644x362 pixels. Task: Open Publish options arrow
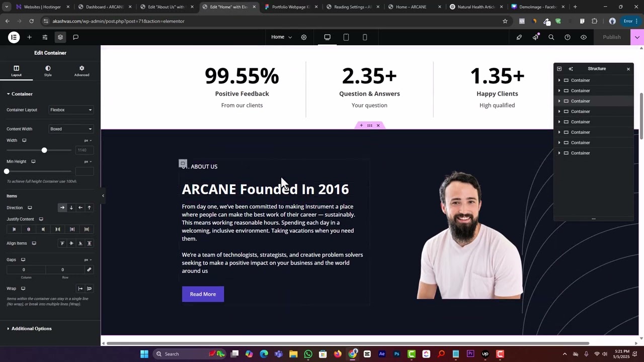pyautogui.click(x=637, y=37)
